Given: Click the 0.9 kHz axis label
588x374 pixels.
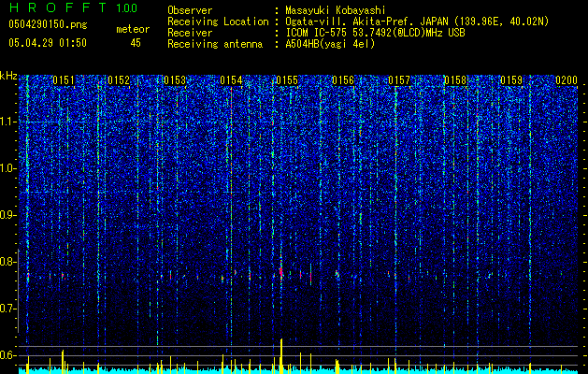Looking at the screenshot, I should pos(8,215).
